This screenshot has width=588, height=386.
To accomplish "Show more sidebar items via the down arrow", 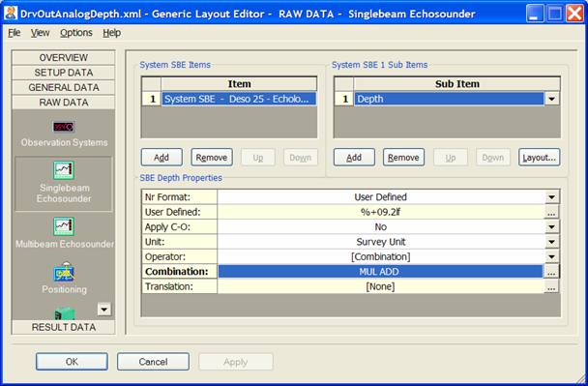I will [x=103, y=310].
